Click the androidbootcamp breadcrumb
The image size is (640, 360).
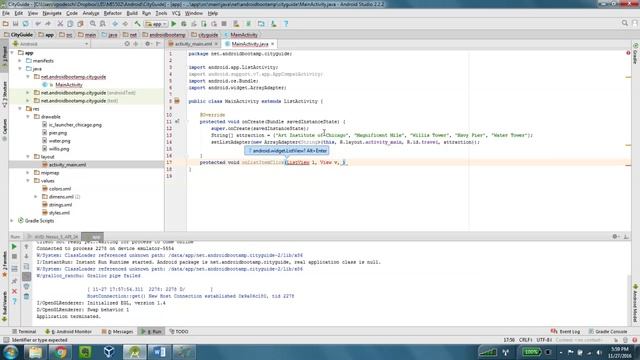click(x=164, y=35)
